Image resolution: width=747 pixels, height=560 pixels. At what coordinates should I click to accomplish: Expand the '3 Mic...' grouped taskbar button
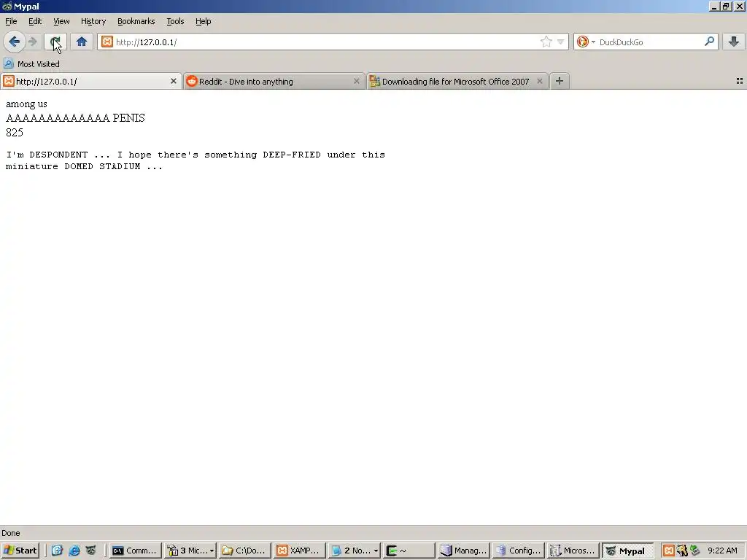[x=190, y=551]
